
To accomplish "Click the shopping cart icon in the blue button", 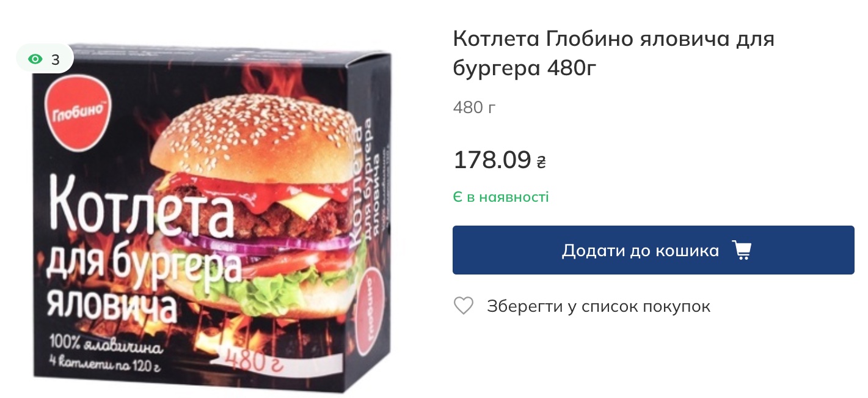I will pos(742,250).
